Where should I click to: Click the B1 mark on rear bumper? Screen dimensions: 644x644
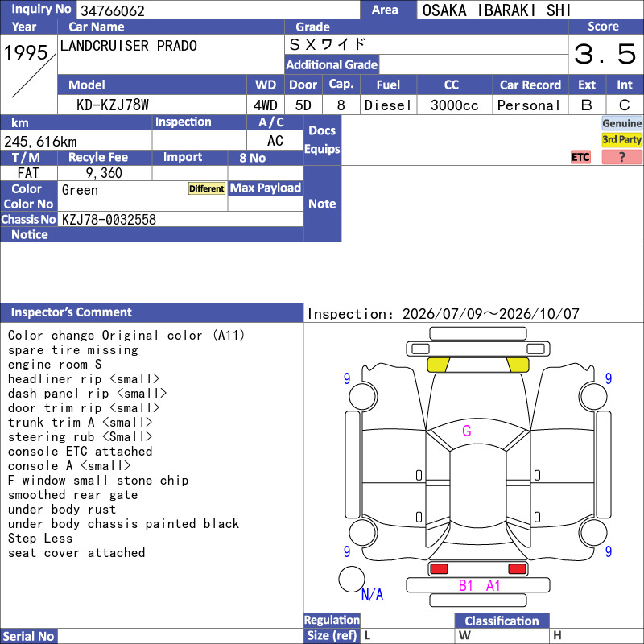pyautogui.click(x=466, y=585)
